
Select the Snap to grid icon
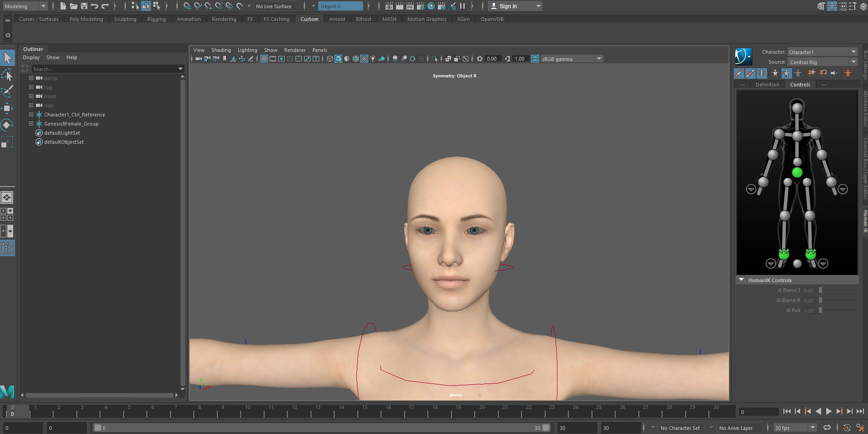pos(188,6)
